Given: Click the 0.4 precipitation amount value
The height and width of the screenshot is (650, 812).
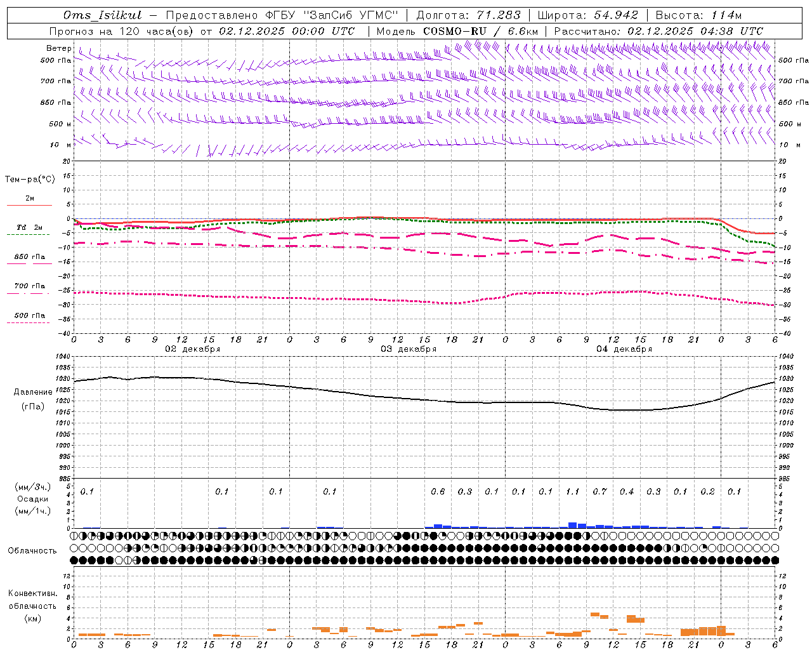Looking at the screenshot, I should click(x=627, y=491).
